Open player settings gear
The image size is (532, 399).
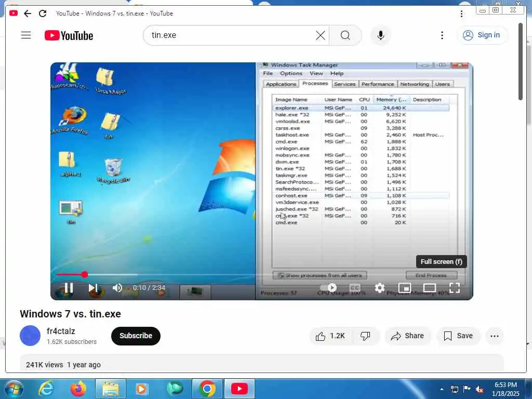point(379,288)
